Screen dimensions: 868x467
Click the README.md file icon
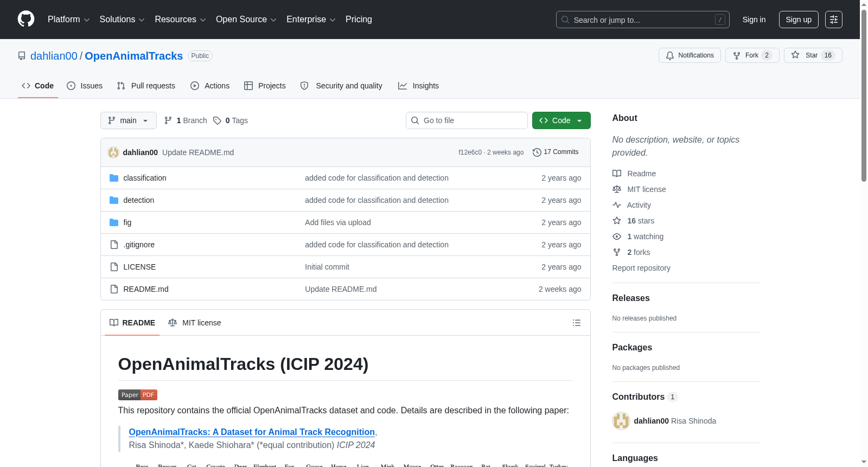pos(114,289)
